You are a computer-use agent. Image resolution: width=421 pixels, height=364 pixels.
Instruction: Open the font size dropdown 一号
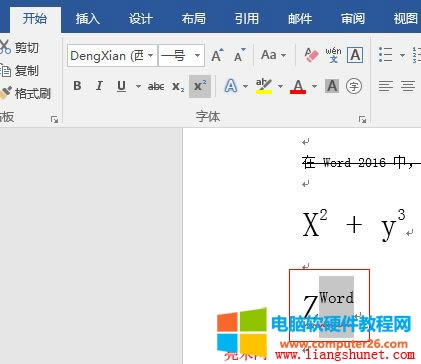coord(197,55)
